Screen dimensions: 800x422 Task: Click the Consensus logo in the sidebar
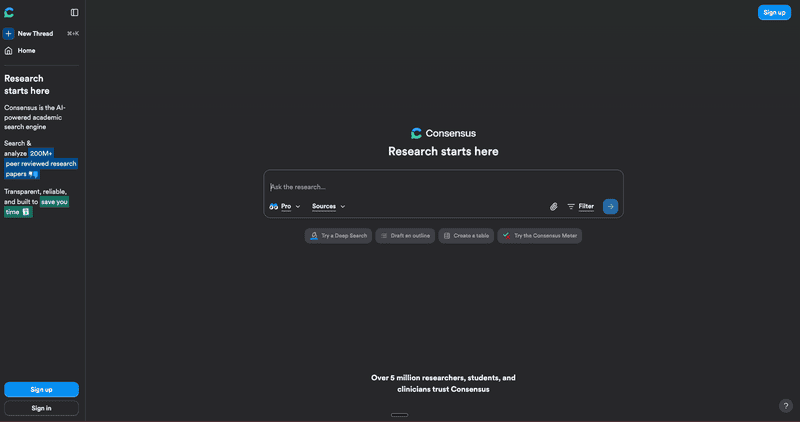[x=9, y=12]
